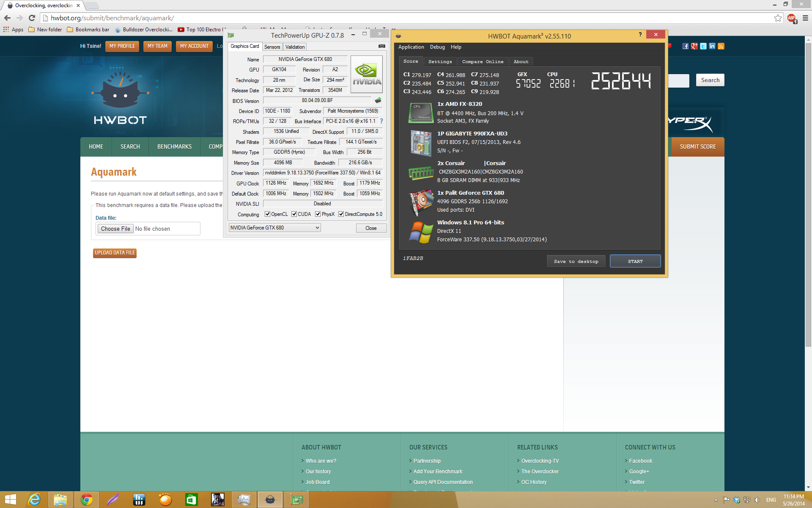Click the UPLOAD DATA FILE button
This screenshot has width=812, height=508.
[x=115, y=253]
